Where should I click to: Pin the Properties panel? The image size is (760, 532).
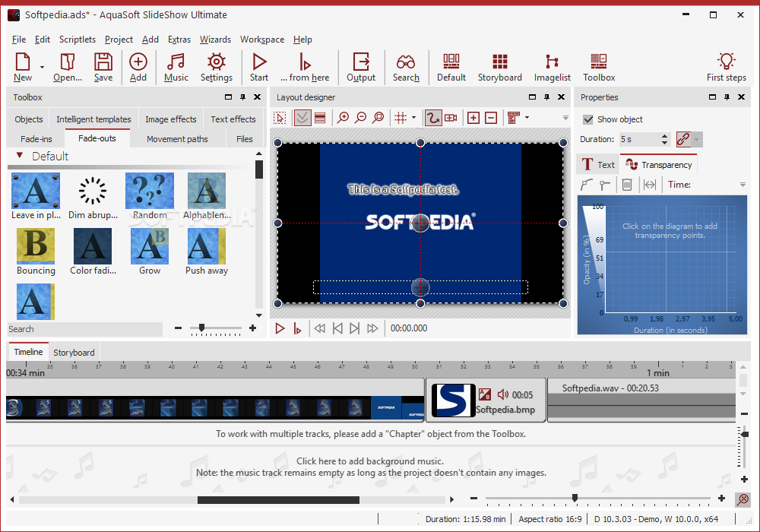[727, 97]
